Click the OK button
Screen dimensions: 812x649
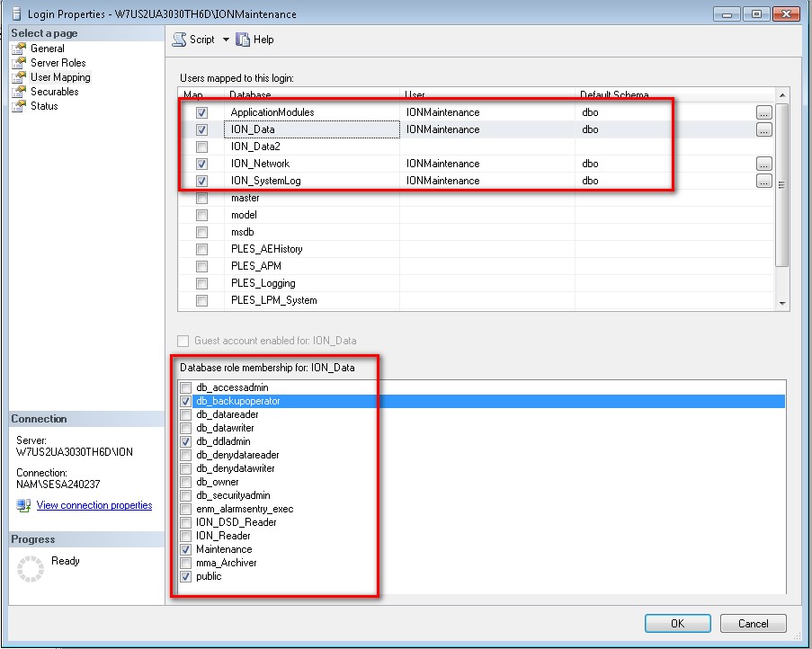pyautogui.click(x=677, y=623)
